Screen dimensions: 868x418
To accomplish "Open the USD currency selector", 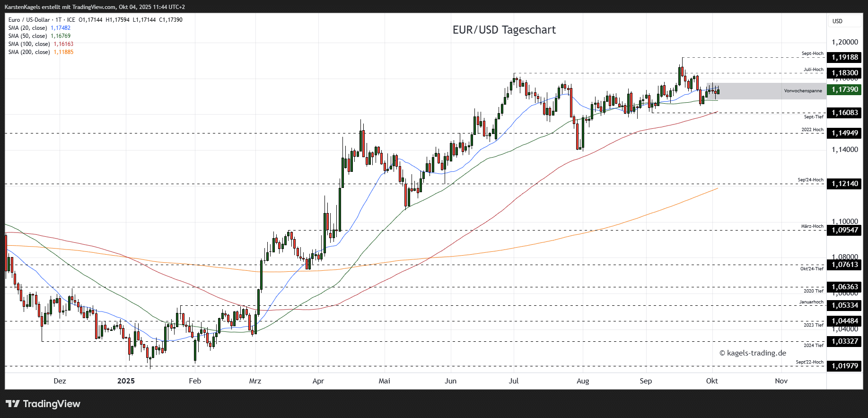I will click(x=837, y=21).
